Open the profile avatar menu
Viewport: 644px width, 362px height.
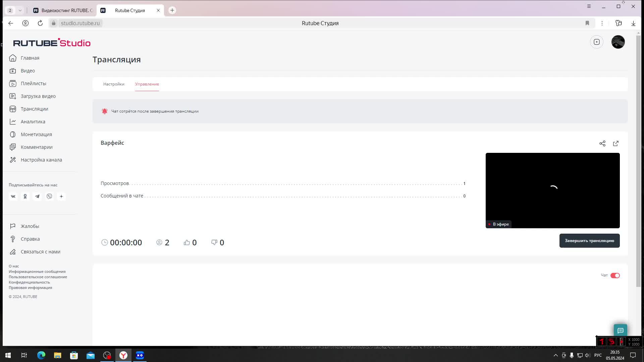(x=618, y=42)
